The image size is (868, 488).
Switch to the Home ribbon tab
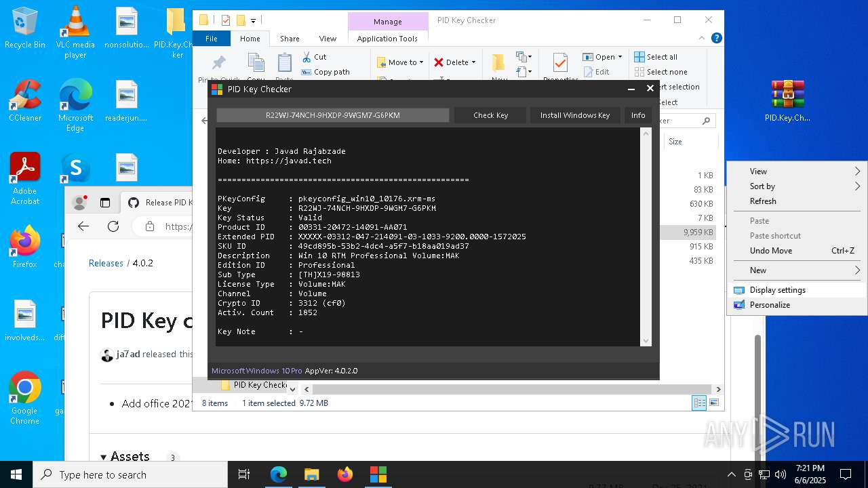coord(250,39)
